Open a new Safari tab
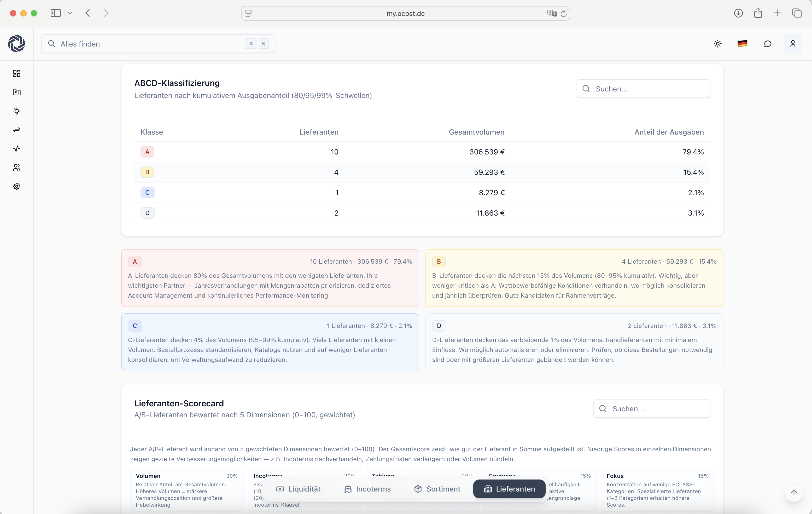Image resolution: width=812 pixels, height=514 pixels. [777, 13]
